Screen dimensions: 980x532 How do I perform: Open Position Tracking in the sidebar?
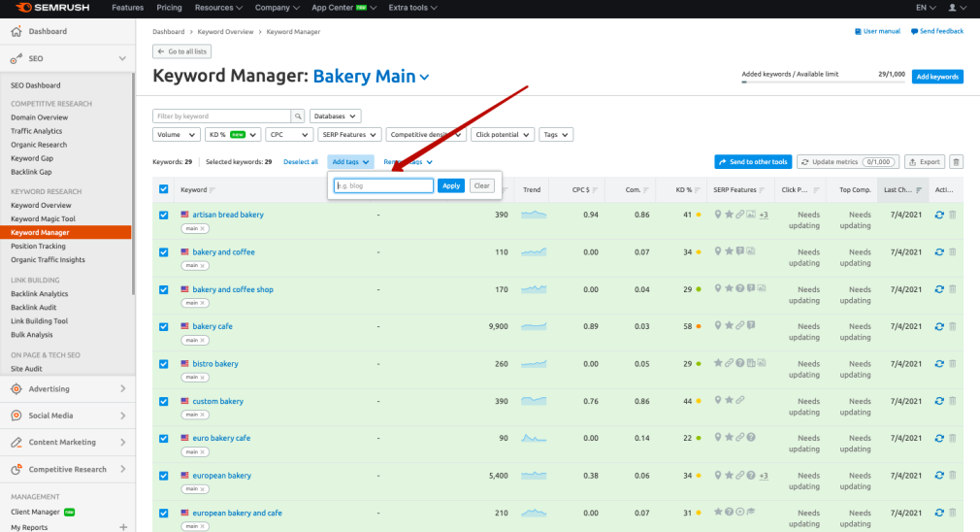point(39,246)
